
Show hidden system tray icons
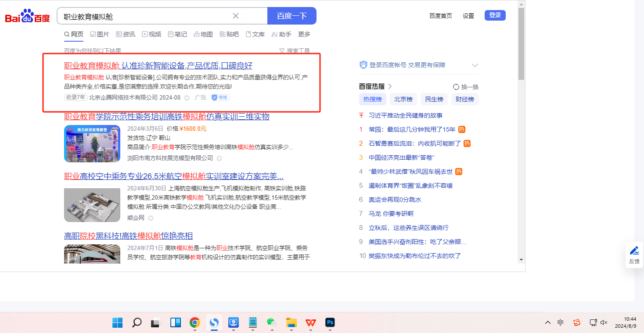coord(547,322)
